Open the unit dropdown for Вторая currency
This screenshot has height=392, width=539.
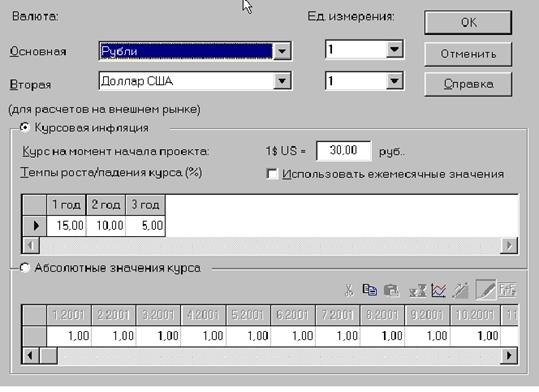pos(394,81)
